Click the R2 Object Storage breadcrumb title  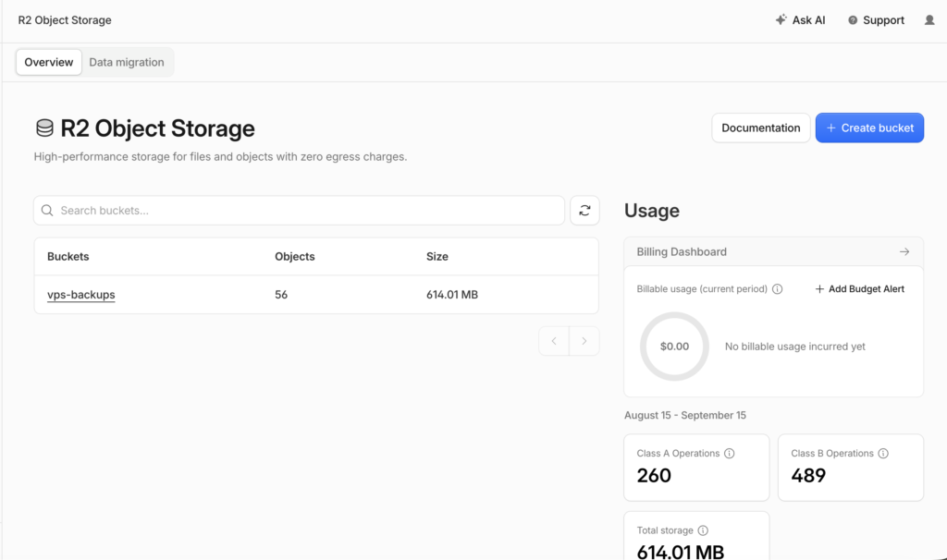pos(65,20)
